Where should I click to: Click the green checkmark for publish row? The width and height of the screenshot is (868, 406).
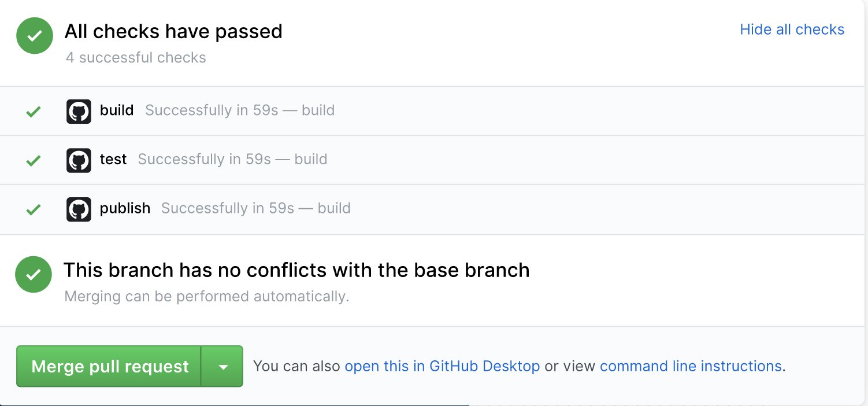[34, 209]
